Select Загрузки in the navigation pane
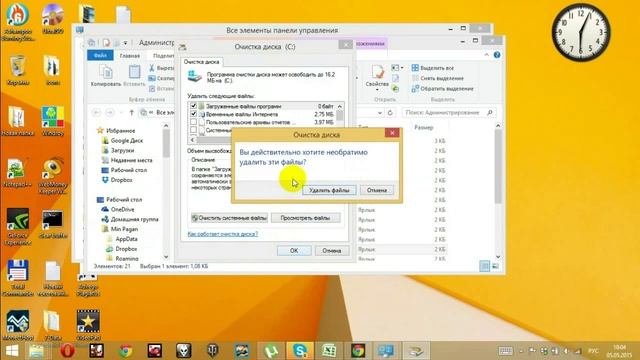Image resolution: width=640 pixels, height=360 pixels. point(122,150)
